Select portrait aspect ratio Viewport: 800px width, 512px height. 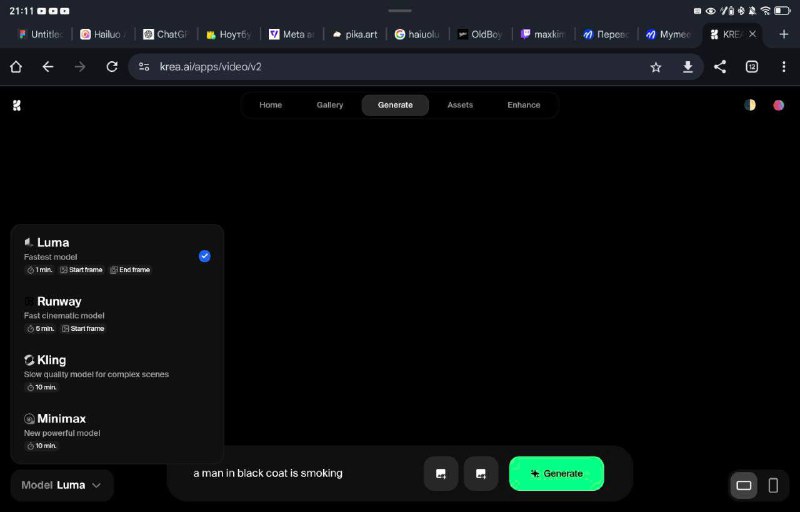(773, 485)
